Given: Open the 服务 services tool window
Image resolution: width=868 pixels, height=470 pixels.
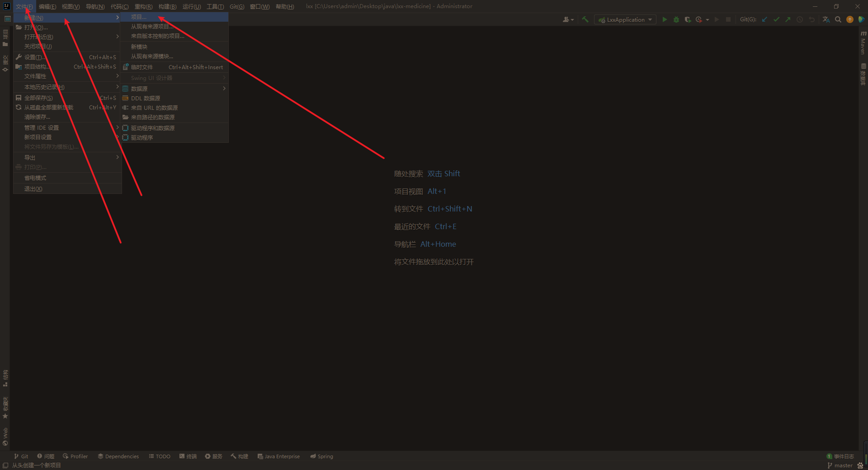Looking at the screenshot, I should coord(213,456).
